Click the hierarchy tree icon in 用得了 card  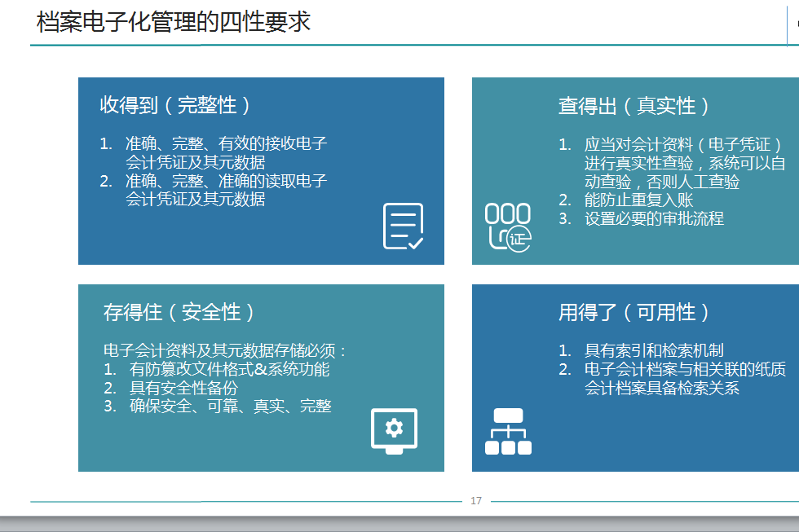pos(508,431)
